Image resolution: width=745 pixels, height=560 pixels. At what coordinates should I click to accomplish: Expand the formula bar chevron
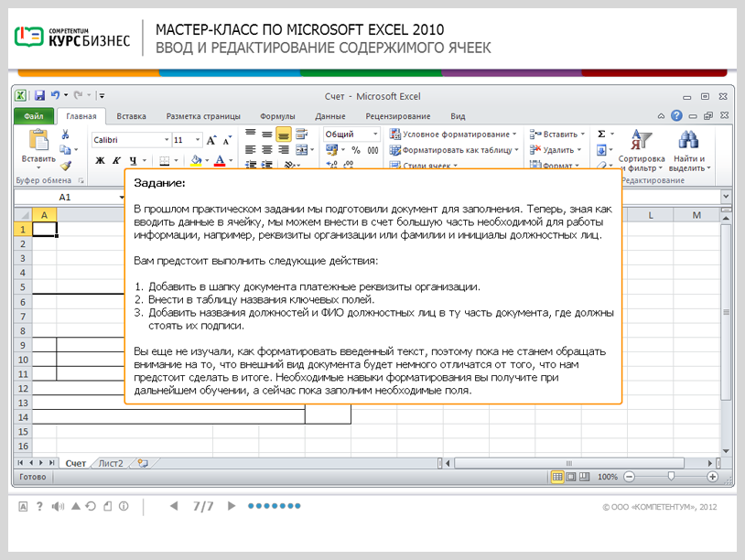(x=726, y=196)
